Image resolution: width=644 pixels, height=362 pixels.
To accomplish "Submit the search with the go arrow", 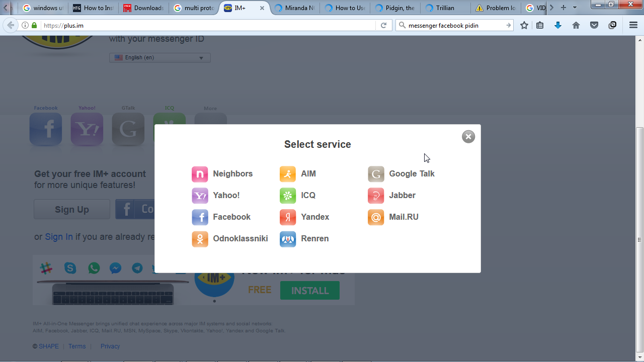I will pyautogui.click(x=508, y=25).
